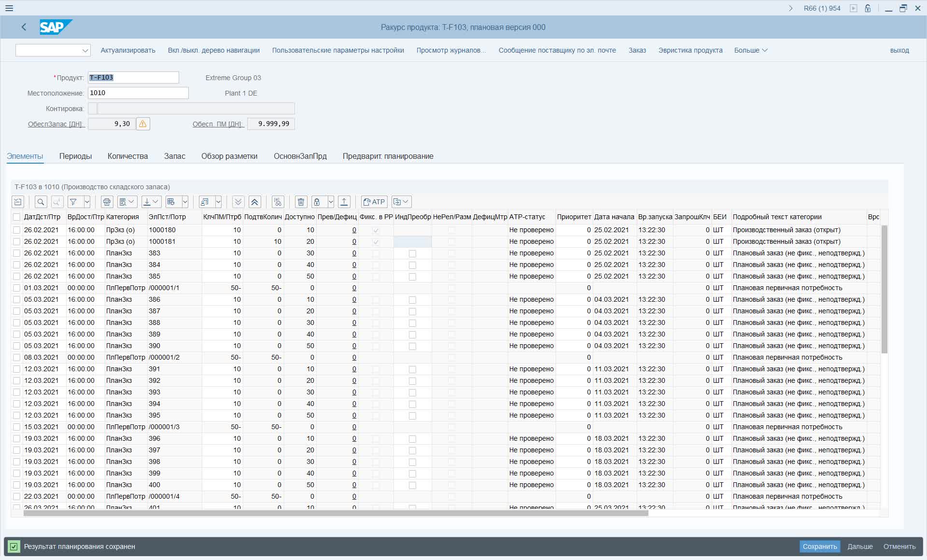Screen dimensions: 927x560
Task: Open the ОсновнЗапПрд tab
Action: pos(300,156)
